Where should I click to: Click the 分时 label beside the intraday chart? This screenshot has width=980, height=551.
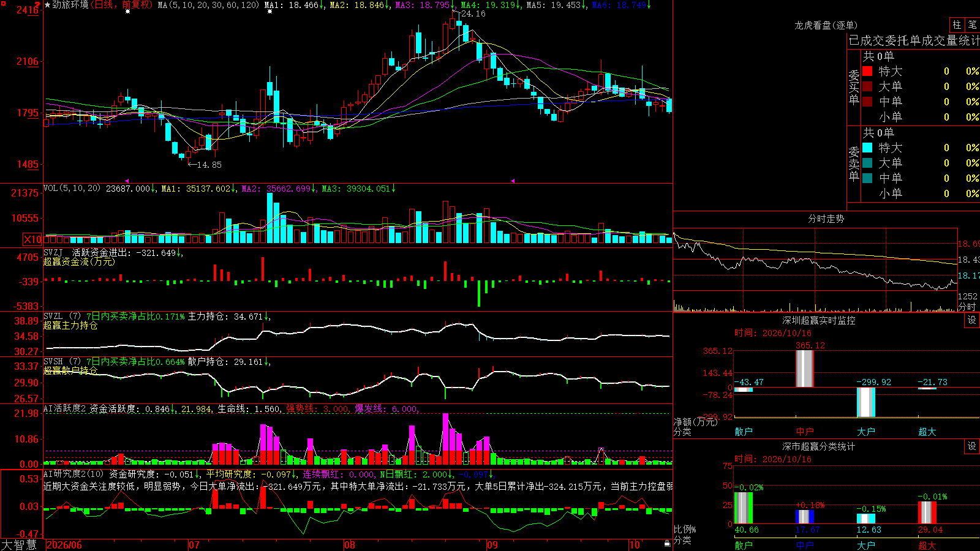[967, 307]
